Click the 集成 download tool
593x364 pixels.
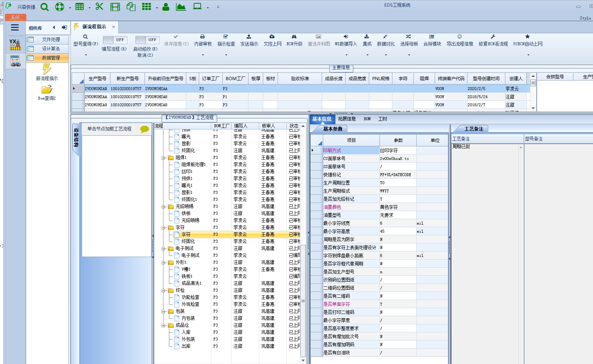(367, 40)
